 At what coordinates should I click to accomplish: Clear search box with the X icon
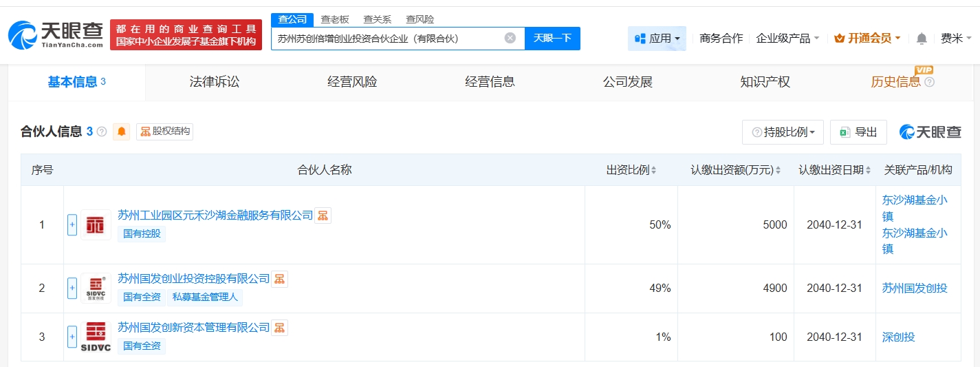coord(510,39)
